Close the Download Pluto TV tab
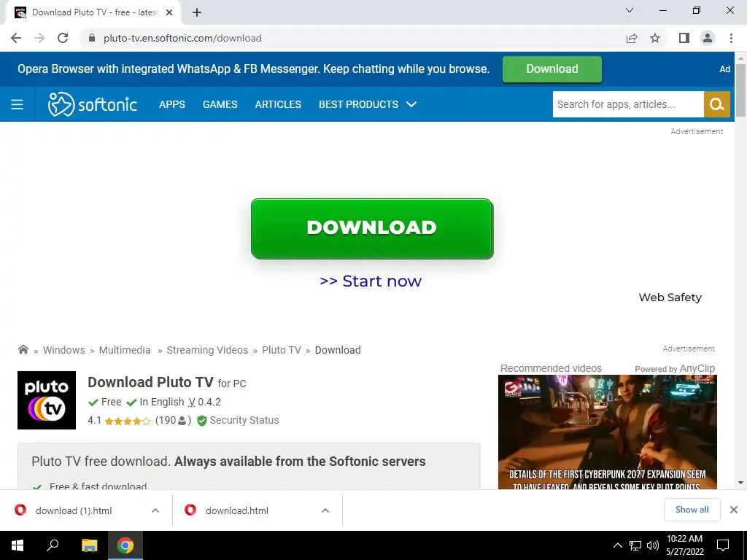Viewport: 747px width, 560px height. click(x=169, y=12)
